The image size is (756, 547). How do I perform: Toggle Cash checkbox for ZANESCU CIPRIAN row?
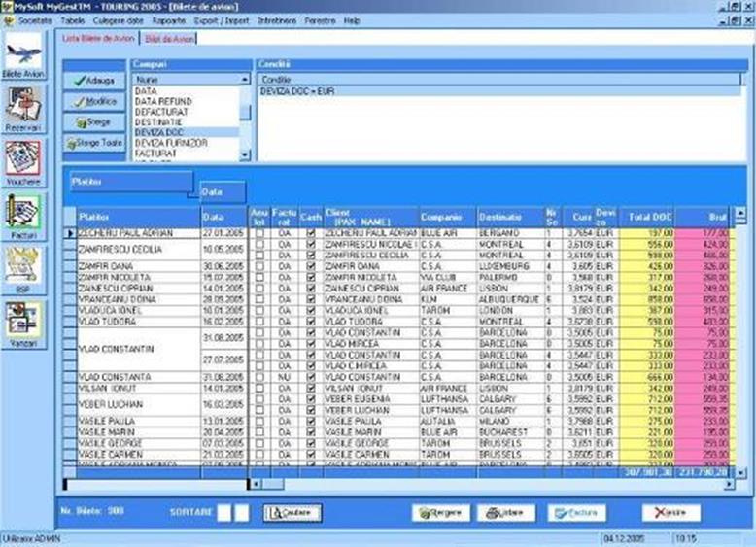[311, 289]
